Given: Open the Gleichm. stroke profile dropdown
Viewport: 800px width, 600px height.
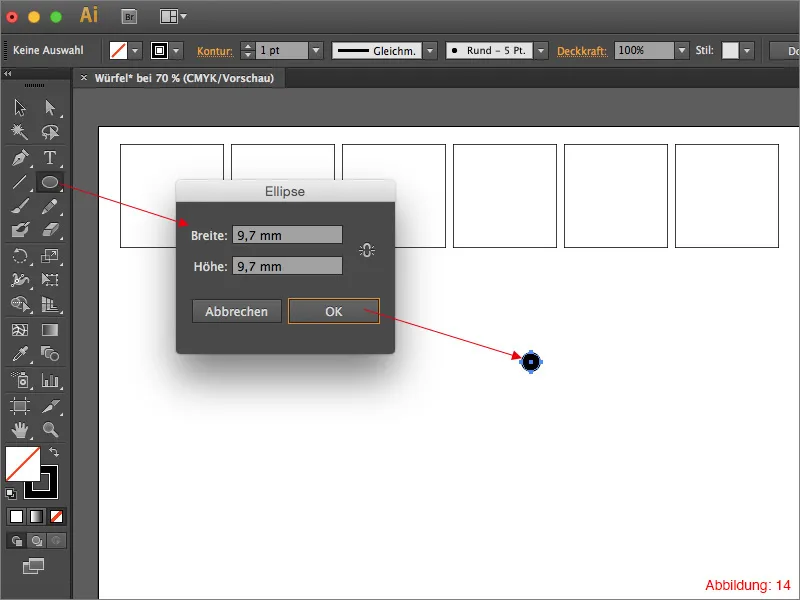Looking at the screenshot, I should click(x=430, y=51).
